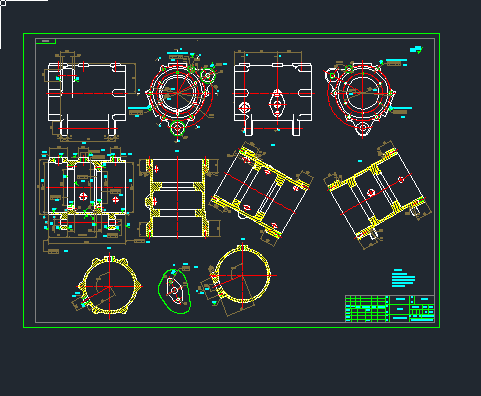Select the diamond-shaped flange in third top view
Viewport: 481px width, 396px height.
click(277, 103)
